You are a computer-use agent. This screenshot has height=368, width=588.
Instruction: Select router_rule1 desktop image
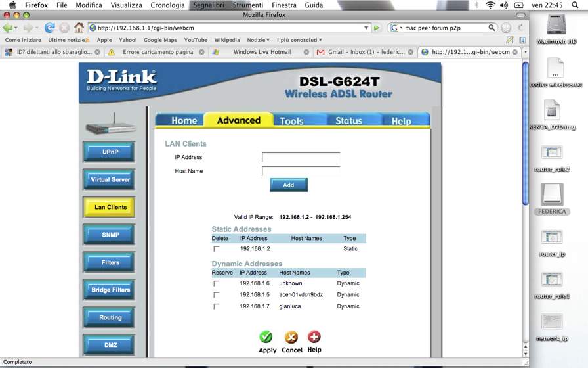click(552, 280)
